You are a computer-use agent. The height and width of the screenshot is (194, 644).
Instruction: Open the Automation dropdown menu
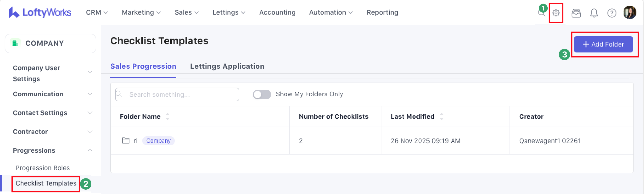(330, 12)
